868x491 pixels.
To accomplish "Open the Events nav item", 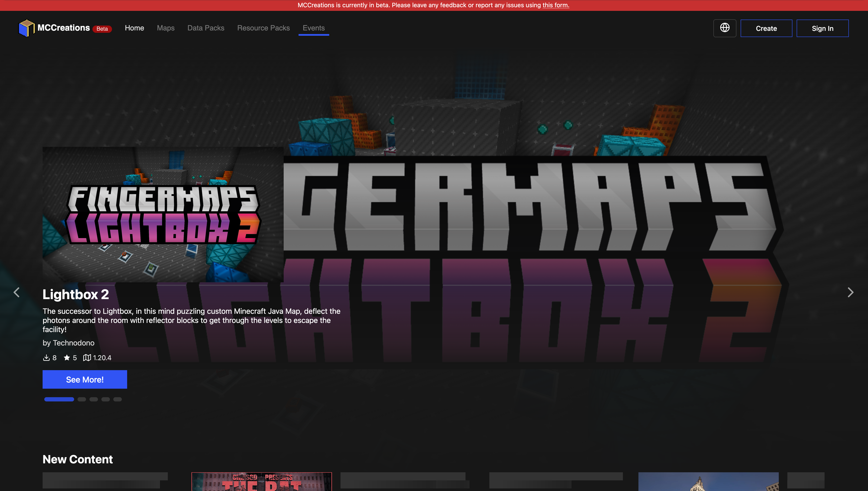I will [313, 28].
